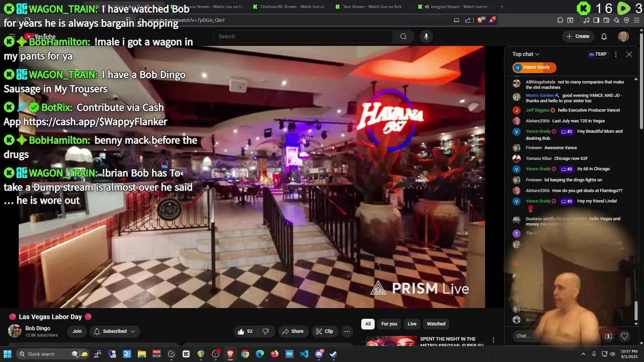The width and height of the screenshot is (644, 362).
Task: Open Google Chrome from taskbar
Action: (x=245, y=354)
